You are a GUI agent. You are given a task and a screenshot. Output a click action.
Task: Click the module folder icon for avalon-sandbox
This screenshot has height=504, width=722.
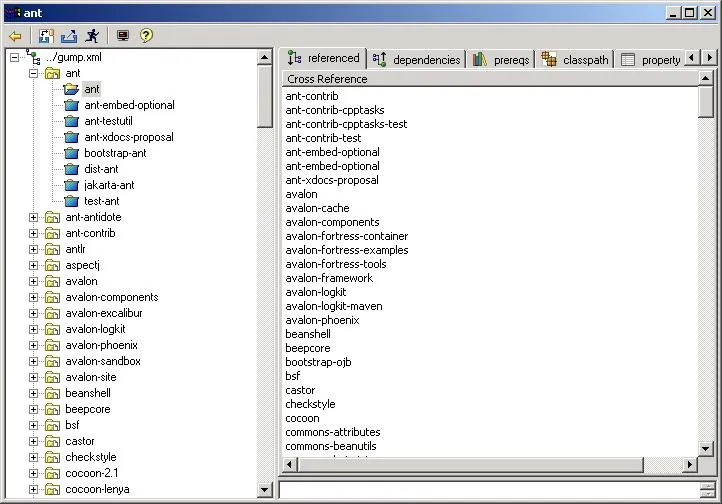(52, 361)
